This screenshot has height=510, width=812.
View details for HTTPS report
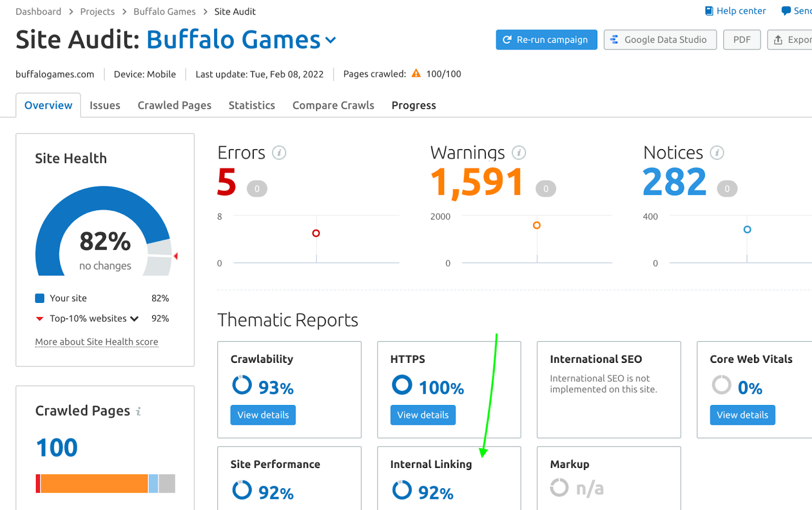(423, 415)
